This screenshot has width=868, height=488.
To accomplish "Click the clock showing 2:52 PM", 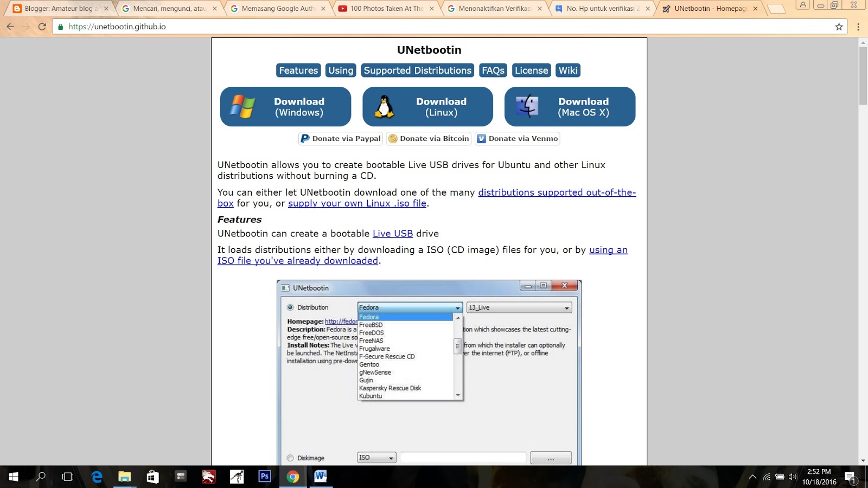I will [x=819, y=472].
